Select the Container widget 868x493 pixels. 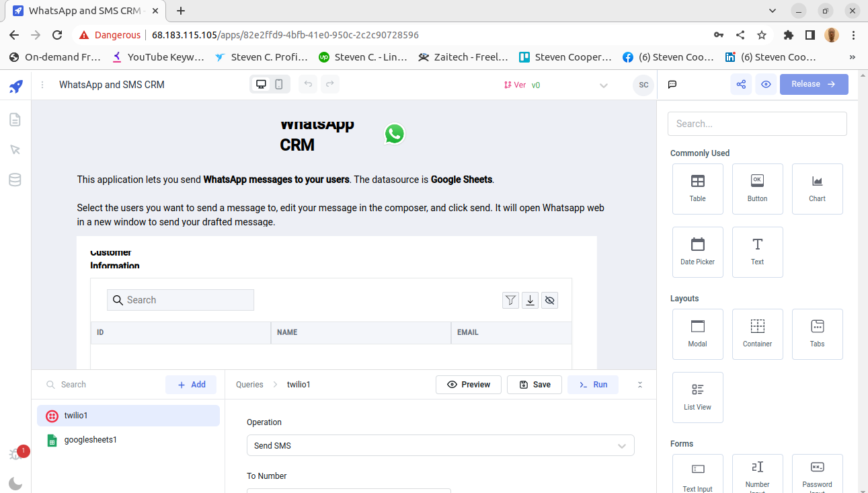(758, 334)
